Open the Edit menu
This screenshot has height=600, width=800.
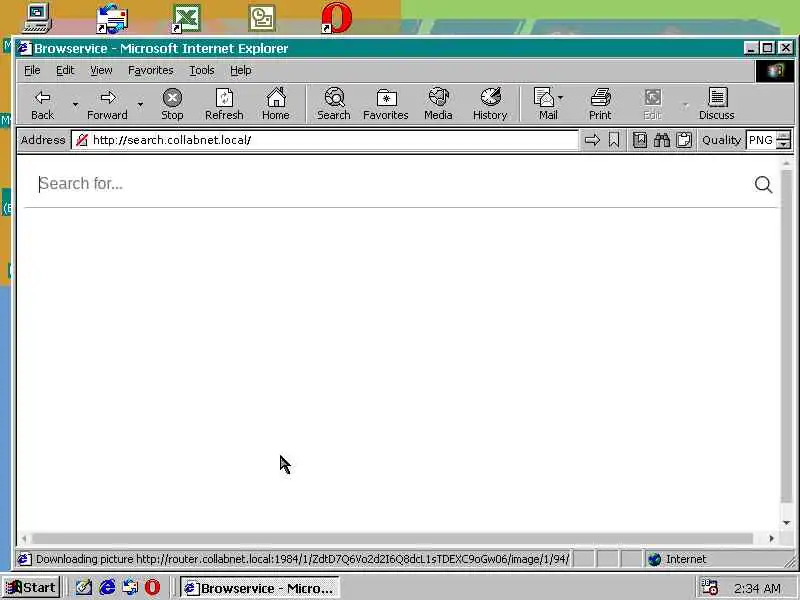pyautogui.click(x=65, y=70)
